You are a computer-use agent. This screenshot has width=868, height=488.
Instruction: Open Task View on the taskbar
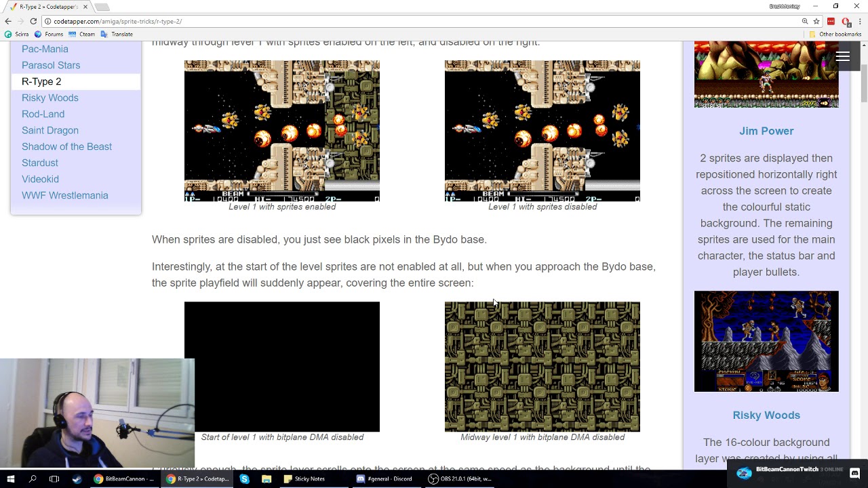pyautogui.click(x=54, y=479)
